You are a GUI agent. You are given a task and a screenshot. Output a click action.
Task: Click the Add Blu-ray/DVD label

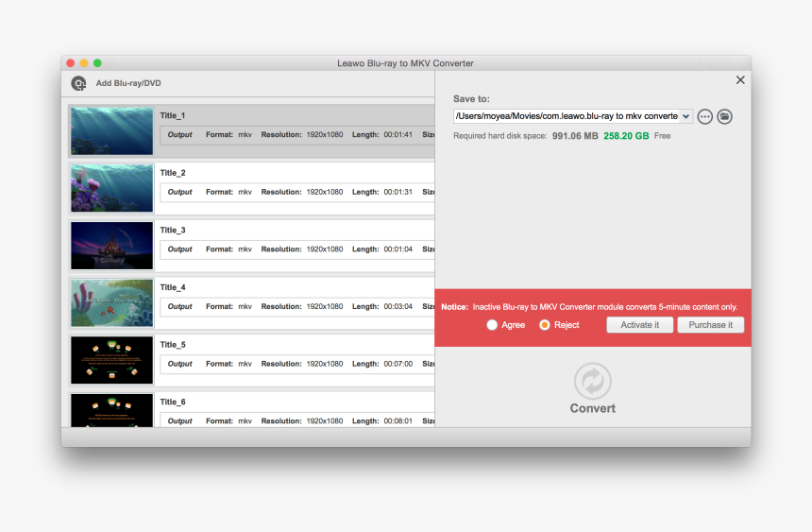[x=128, y=83]
